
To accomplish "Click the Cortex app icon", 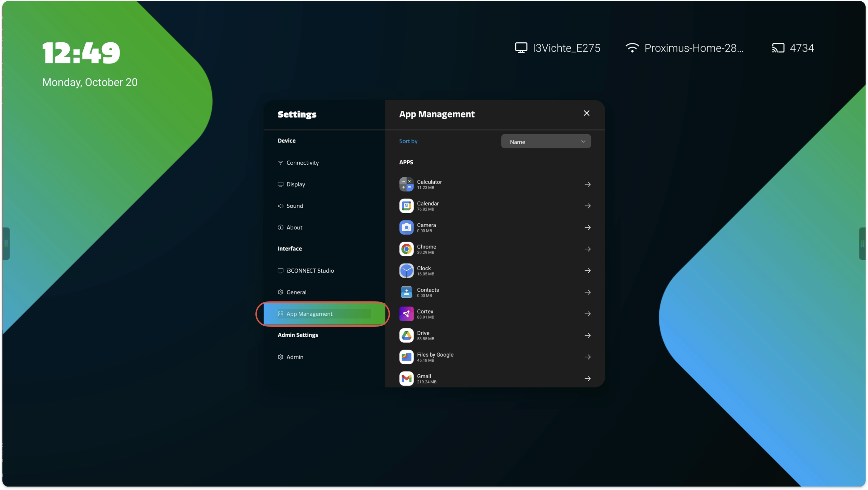I will point(406,314).
